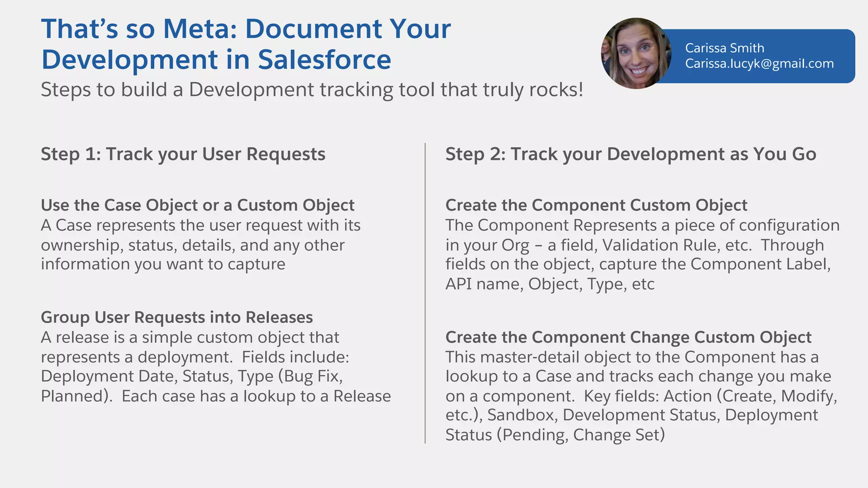The height and width of the screenshot is (488, 868).
Task: Click 'The Component Represents a piece of configuration'
Action: coord(643,225)
